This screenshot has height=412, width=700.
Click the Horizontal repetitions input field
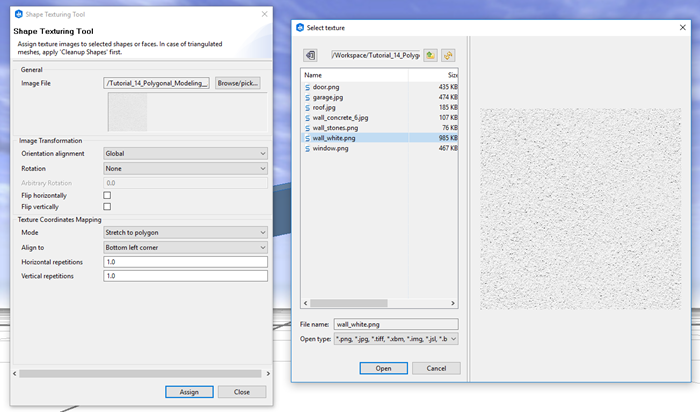point(185,261)
